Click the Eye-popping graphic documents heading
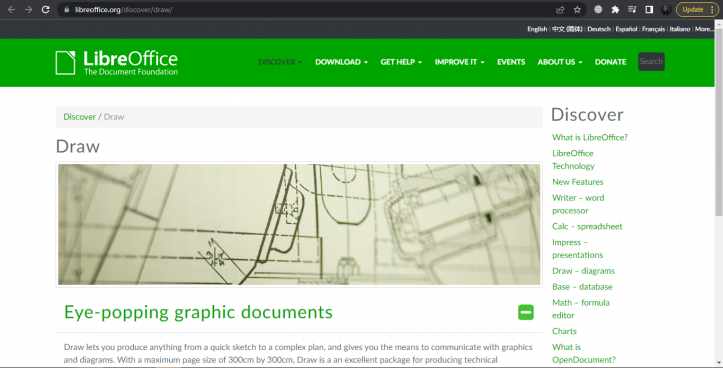 198,312
